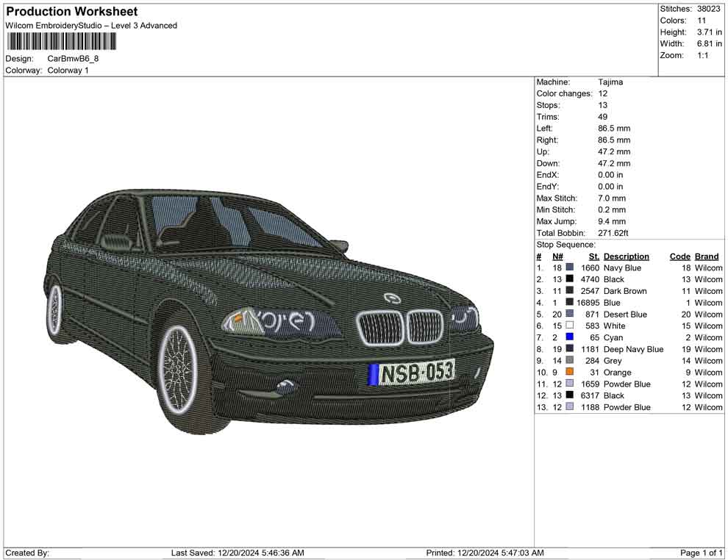Click the Brand column header
The height and width of the screenshot is (560, 728).
[x=706, y=256]
